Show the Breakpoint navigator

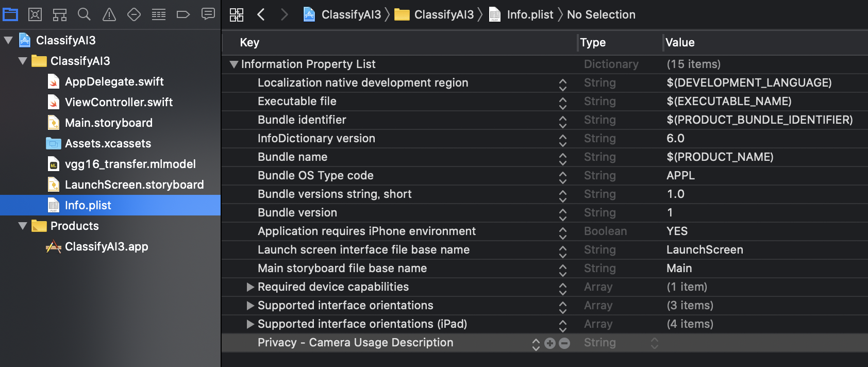point(183,14)
